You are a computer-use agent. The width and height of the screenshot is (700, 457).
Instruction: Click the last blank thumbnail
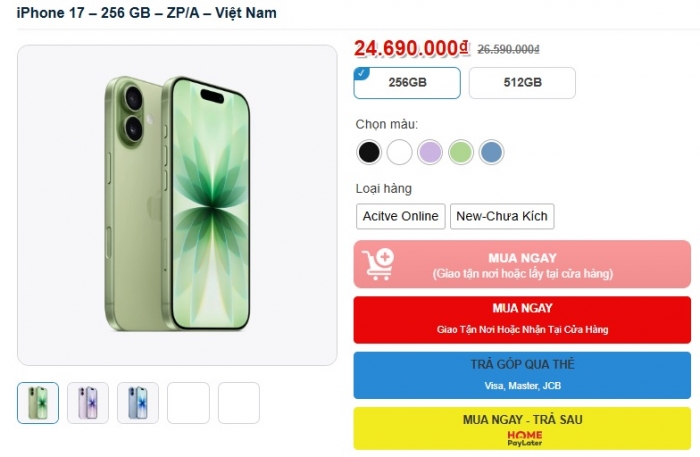[x=239, y=403]
